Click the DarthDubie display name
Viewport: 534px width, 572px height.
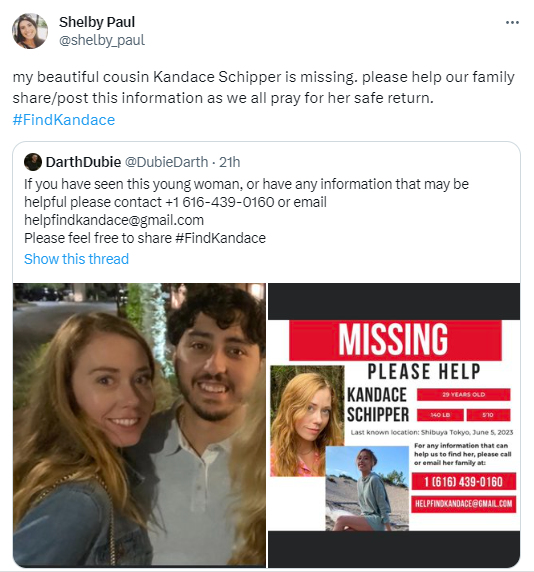[83, 162]
